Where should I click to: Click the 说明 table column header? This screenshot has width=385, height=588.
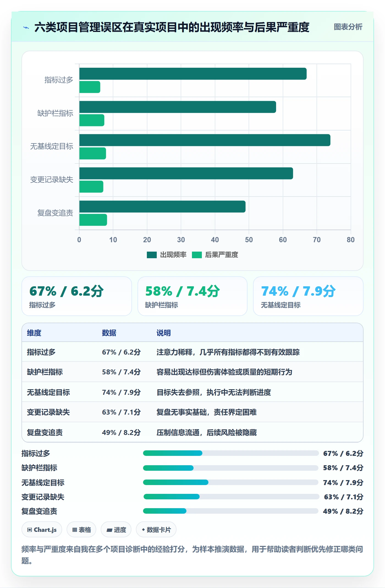pos(164,333)
